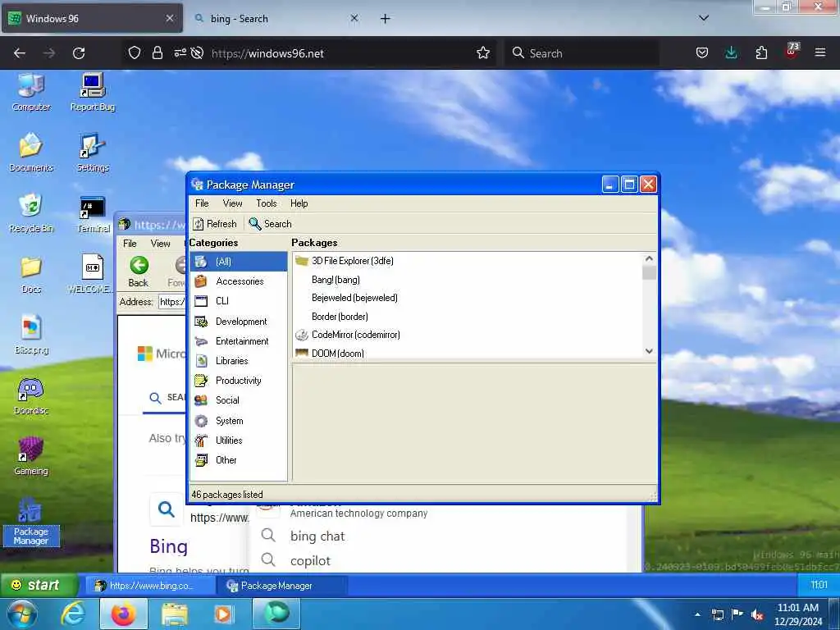
Task: Open the Gameing desktop shortcut
Action: pyautogui.click(x=31, y=457)
